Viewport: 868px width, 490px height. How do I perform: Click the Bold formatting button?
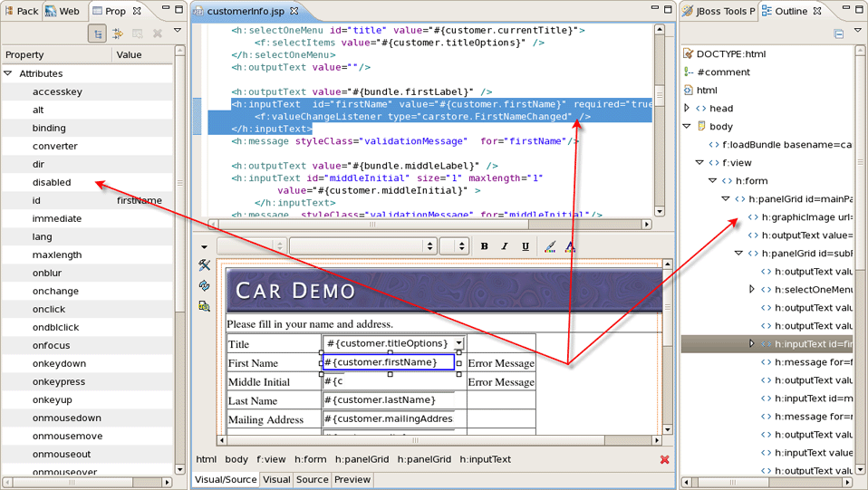click(x=485, y=246)
